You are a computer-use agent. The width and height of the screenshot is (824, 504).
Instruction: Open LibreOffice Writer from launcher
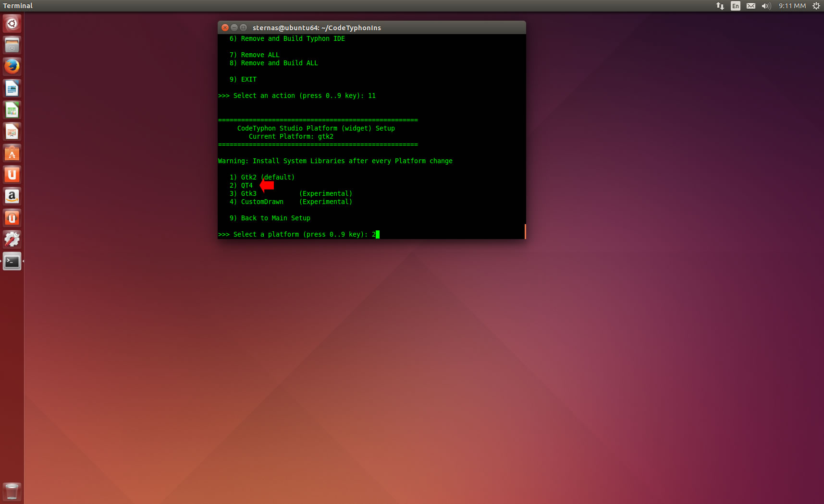click(x=12, y=88)
